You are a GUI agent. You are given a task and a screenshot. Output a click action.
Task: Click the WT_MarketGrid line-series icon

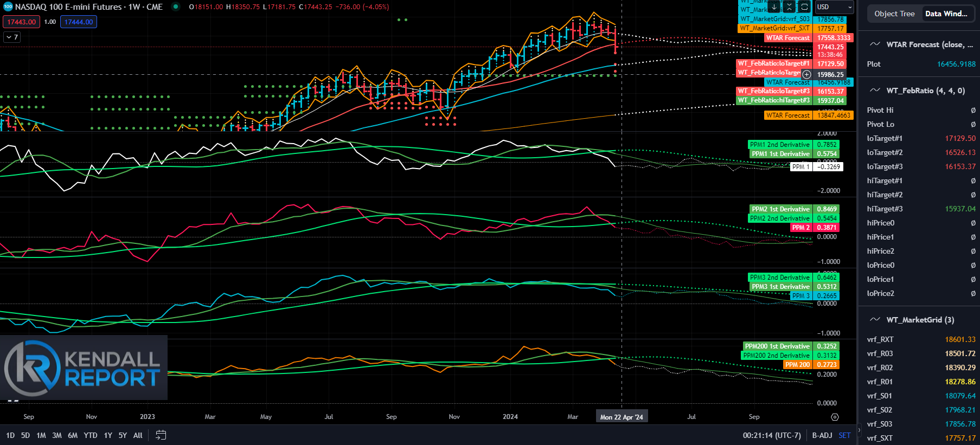[x=875, y=320]
